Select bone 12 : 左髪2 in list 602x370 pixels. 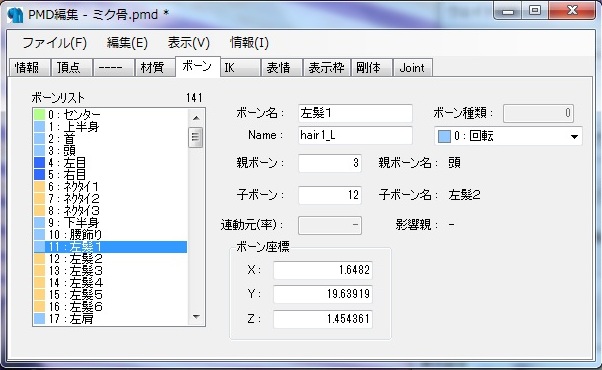click(110, 259)
